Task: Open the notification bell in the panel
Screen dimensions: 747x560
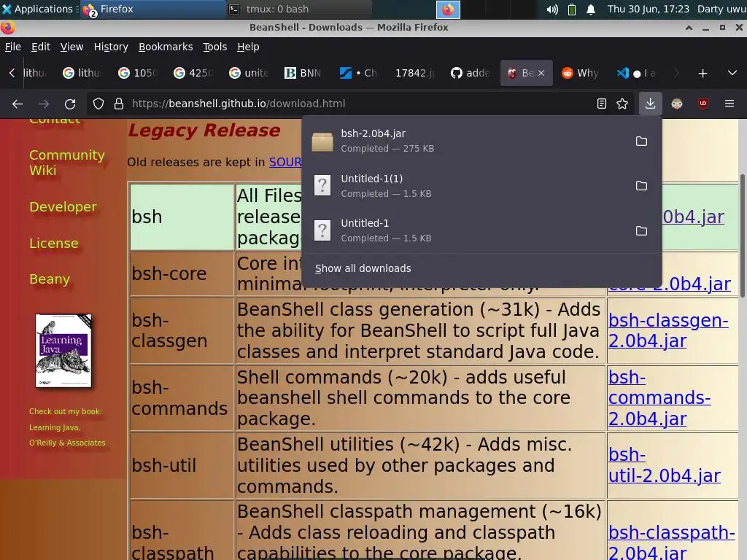Action: pos(591,9)
